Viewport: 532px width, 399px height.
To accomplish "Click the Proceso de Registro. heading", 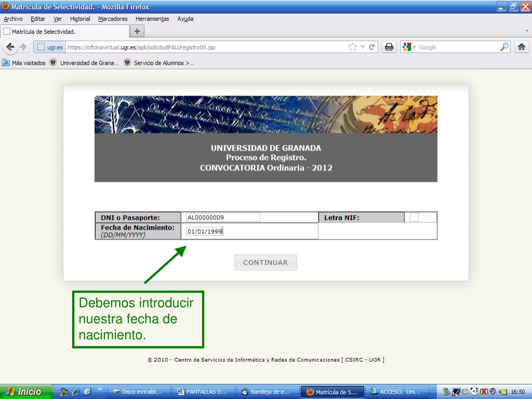I will (266, 157).
